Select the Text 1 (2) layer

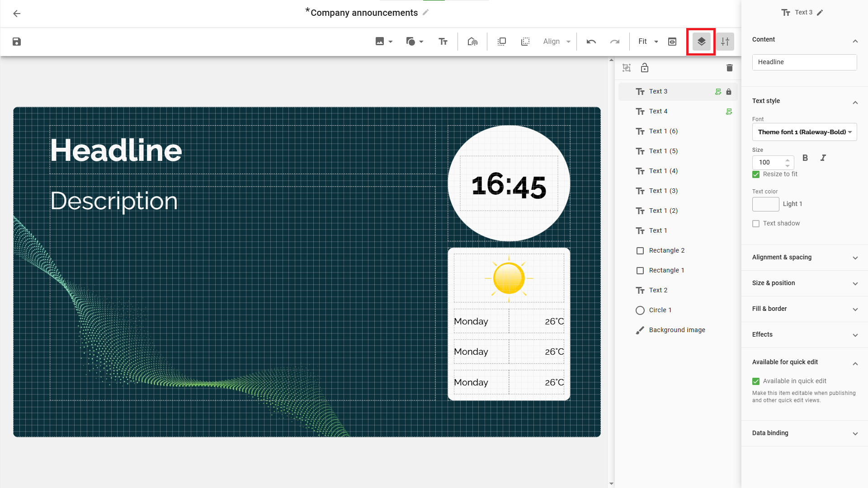point(678,211)
